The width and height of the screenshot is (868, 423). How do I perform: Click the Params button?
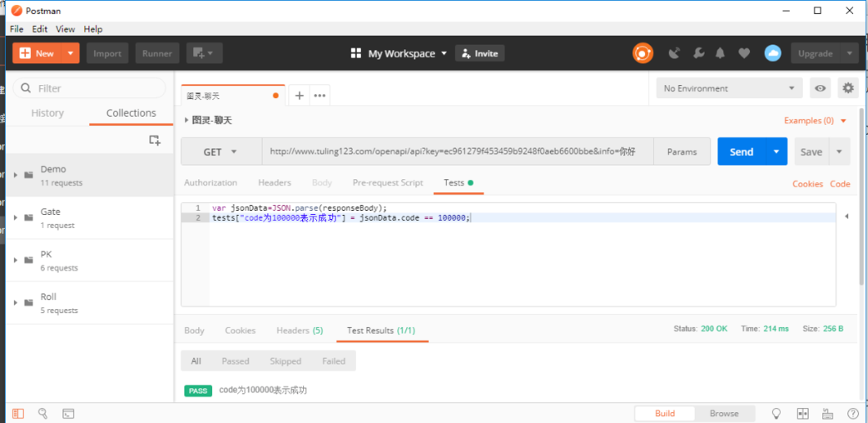pyautogui.click(x=682, y=152)
